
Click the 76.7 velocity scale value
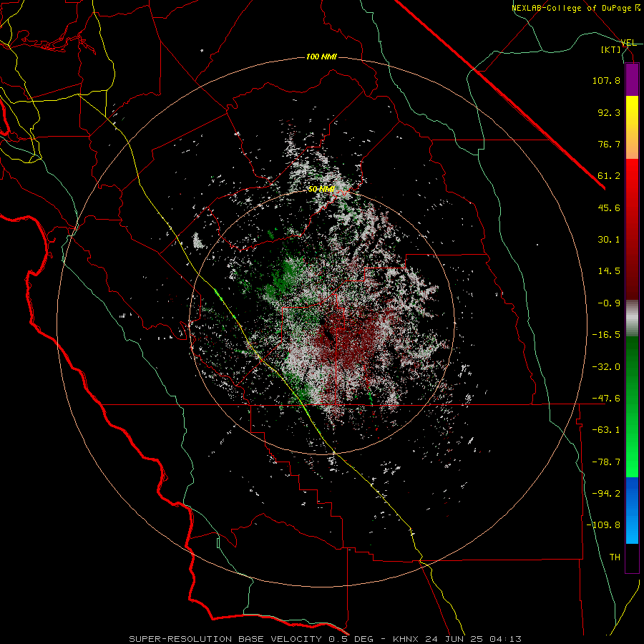click(609, 144)
